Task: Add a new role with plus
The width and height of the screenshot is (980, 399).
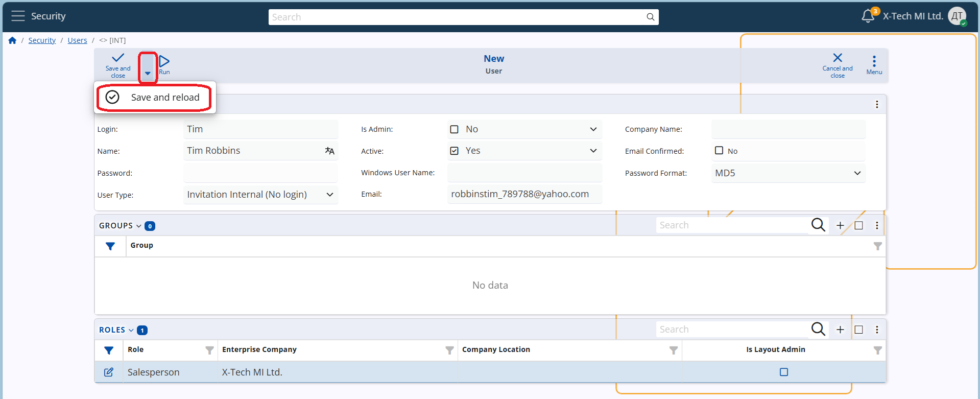Action: pos(840,330)
